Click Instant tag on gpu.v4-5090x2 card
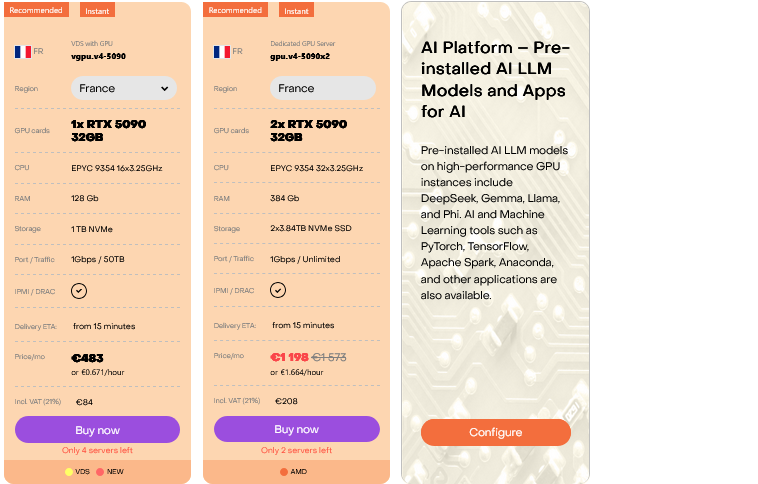 tap(296, 11)
